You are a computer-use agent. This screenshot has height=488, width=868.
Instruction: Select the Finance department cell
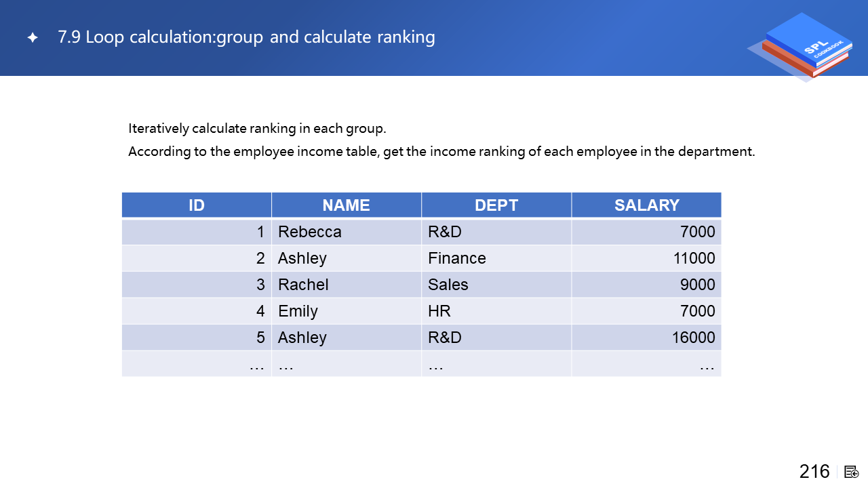click(x=457, y=258)
